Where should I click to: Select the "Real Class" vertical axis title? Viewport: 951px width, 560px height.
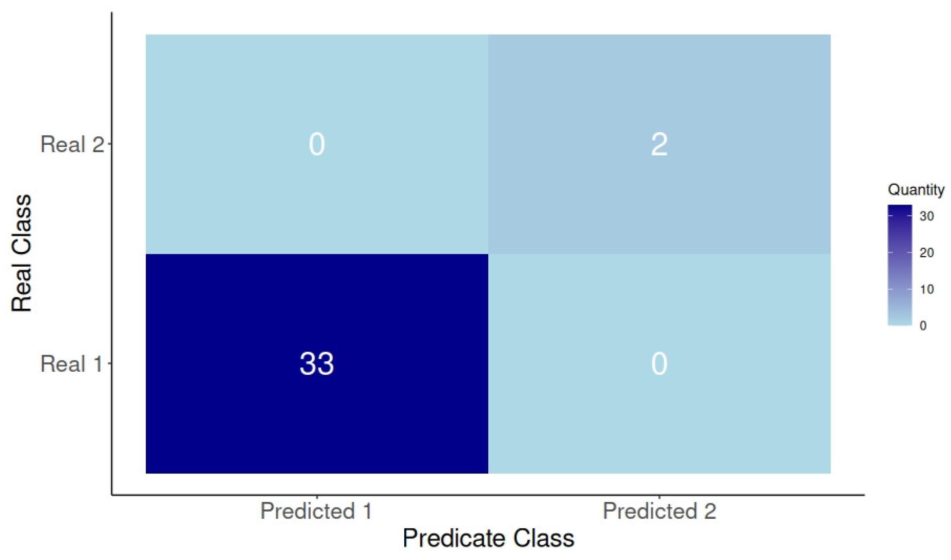[22, 254]
